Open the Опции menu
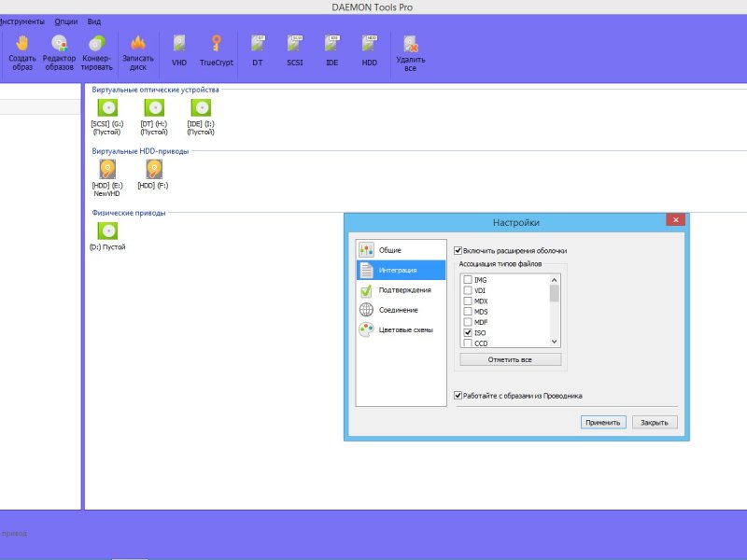 (x=65, y=21)
